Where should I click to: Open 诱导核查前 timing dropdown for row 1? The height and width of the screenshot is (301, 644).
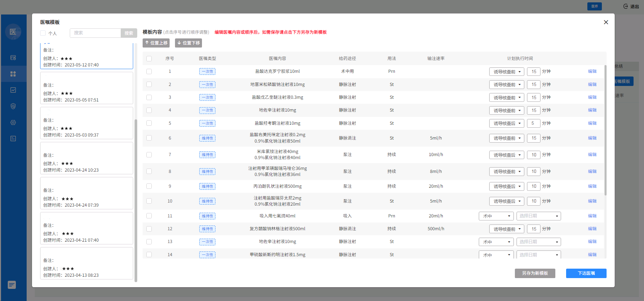point(506,72)
